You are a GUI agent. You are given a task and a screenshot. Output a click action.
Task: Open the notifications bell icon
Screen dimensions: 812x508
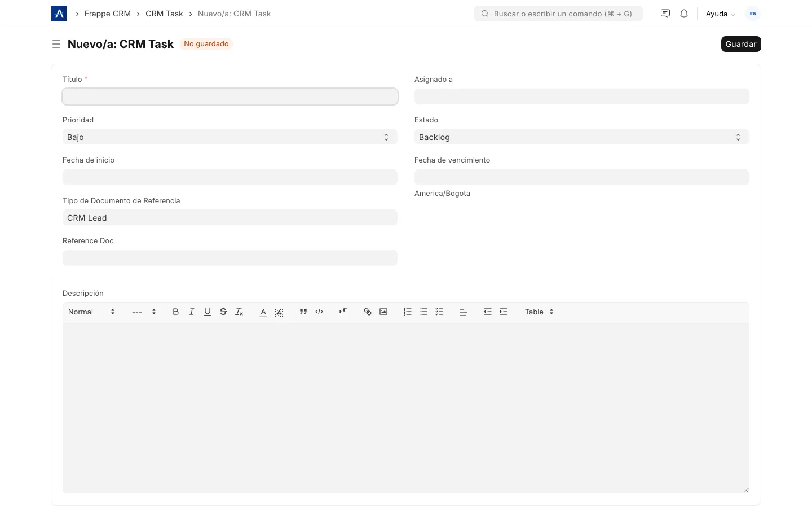[x=684, y=14]
